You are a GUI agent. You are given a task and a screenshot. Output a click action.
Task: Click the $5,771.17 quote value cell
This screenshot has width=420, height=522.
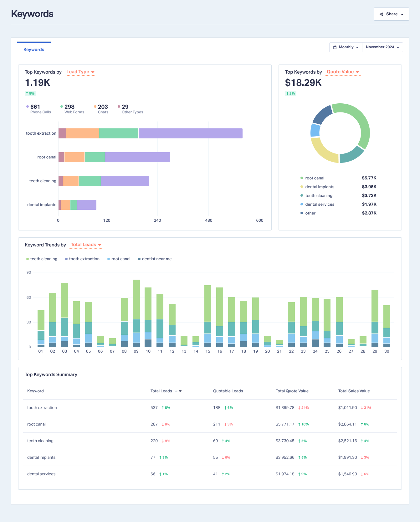pyautogui.click(x=285, y=424)
